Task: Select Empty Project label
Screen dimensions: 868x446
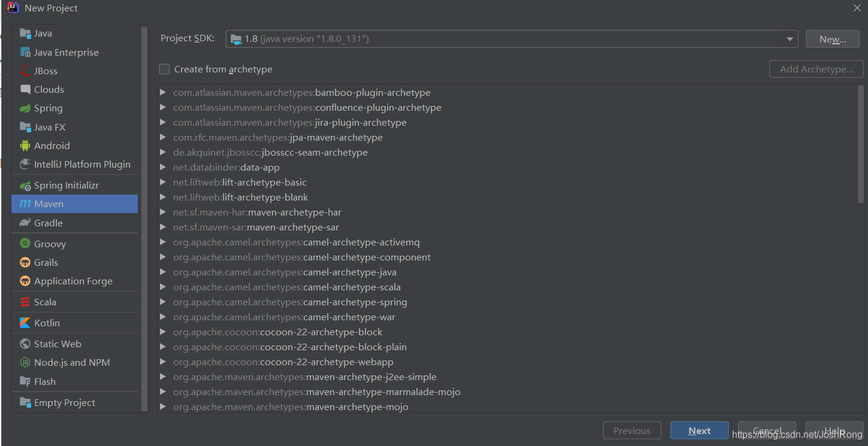Action: (65, 402)
